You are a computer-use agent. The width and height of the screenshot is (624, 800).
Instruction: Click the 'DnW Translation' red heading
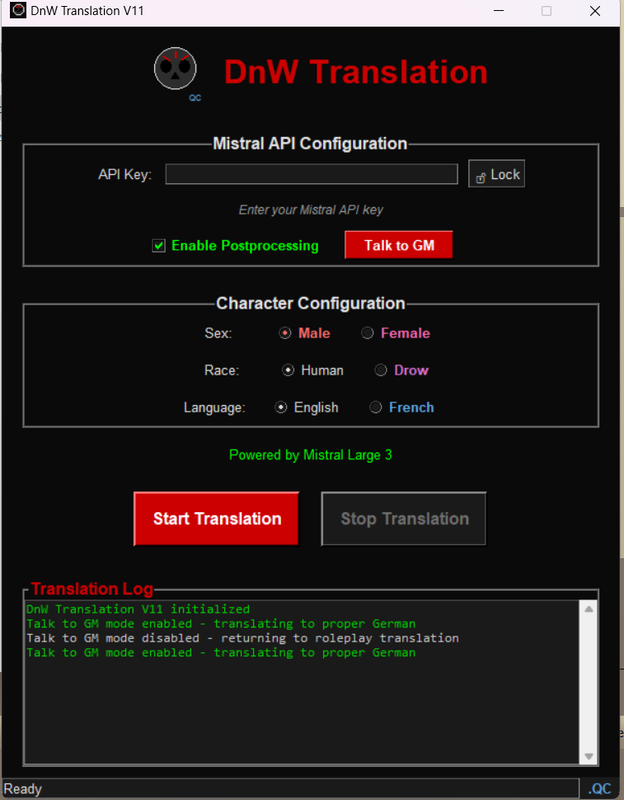356,72
